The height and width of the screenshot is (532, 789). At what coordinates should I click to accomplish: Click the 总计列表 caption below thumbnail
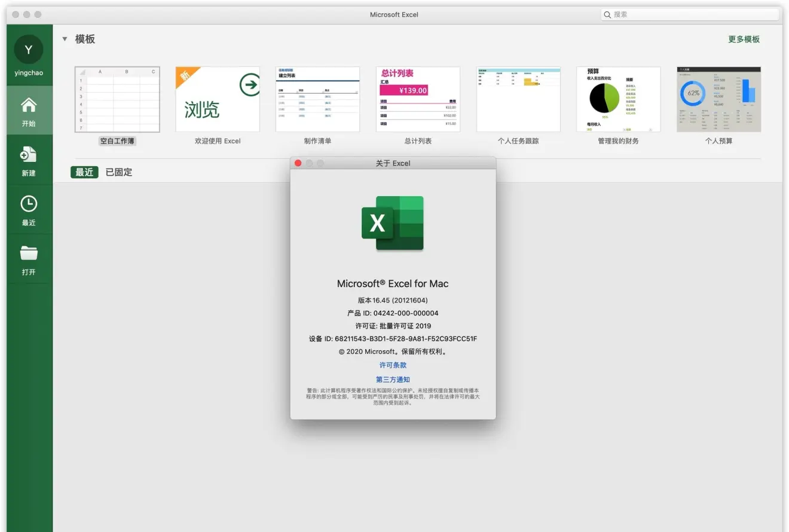pyautogui.click(x=418, y=141)
